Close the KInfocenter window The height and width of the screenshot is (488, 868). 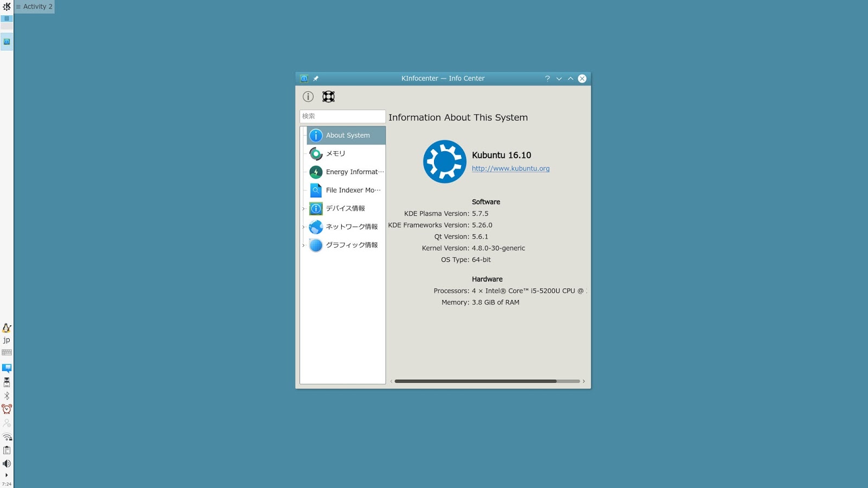click(582, 79)
